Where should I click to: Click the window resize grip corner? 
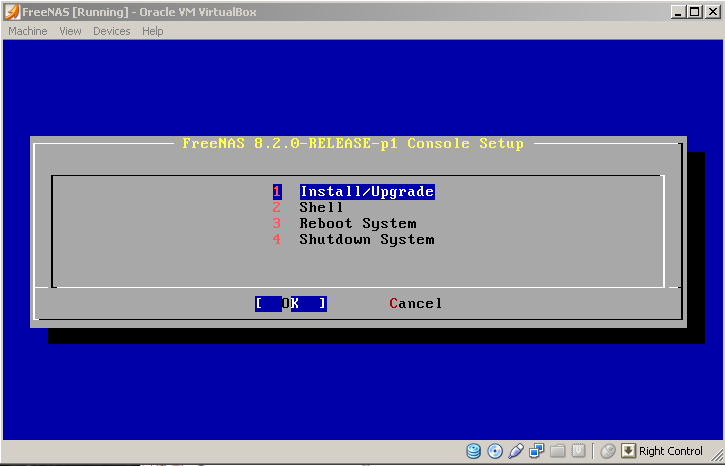click(x=716, y=457)
